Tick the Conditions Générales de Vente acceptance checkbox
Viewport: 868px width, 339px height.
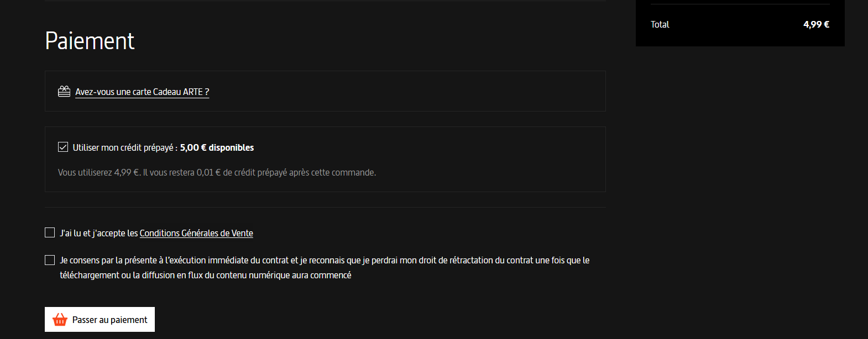(x=50, y=232)
